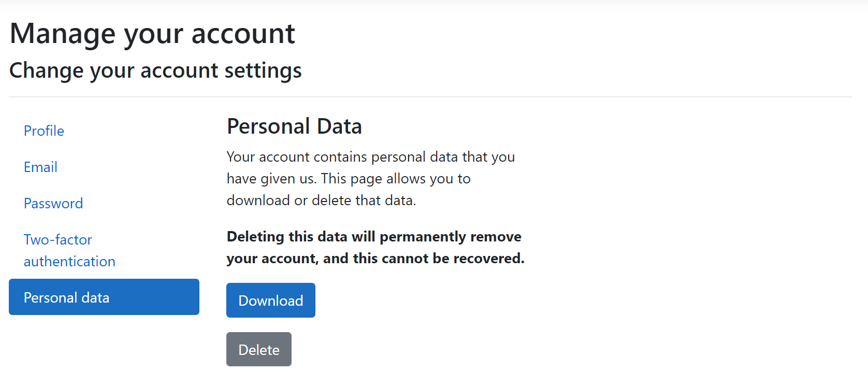Click the bold account deletion warning text
The image size is (868, 386).
375,248
